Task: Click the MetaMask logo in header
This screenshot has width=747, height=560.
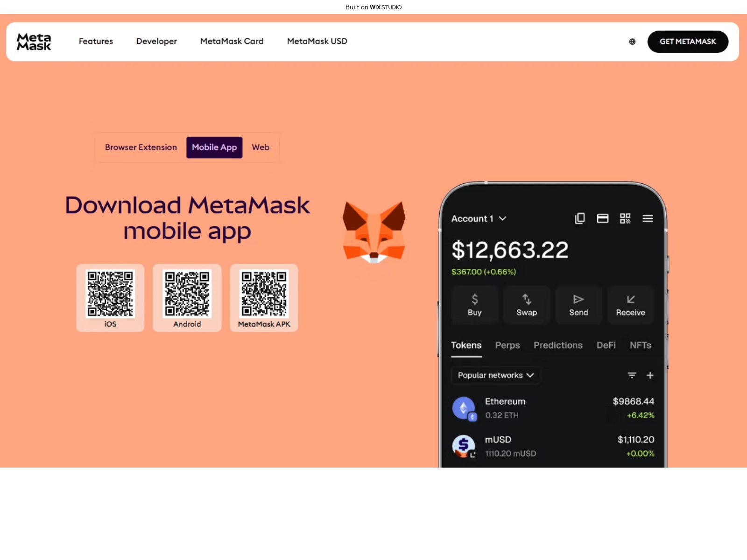Action: (x=34, y=42)
